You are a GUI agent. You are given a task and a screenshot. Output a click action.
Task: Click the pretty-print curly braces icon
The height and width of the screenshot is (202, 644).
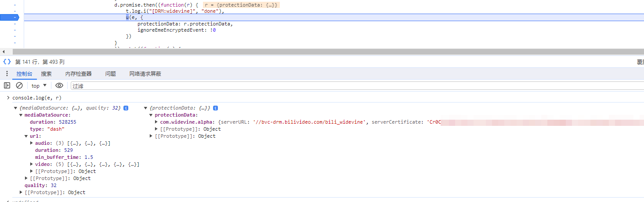[7, 62]
